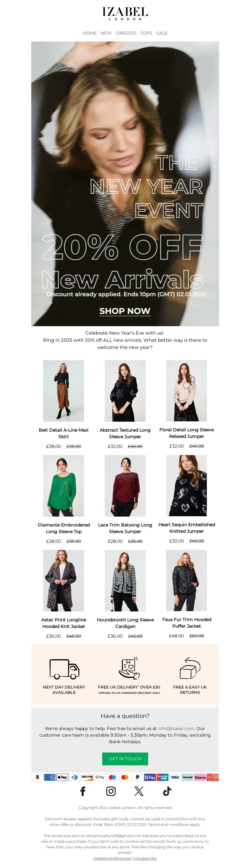The height and width of the screenshot is (868, 250).
Task: Click the Unsubscribe link
Action: pyautogui.click(x=144, y=858)
